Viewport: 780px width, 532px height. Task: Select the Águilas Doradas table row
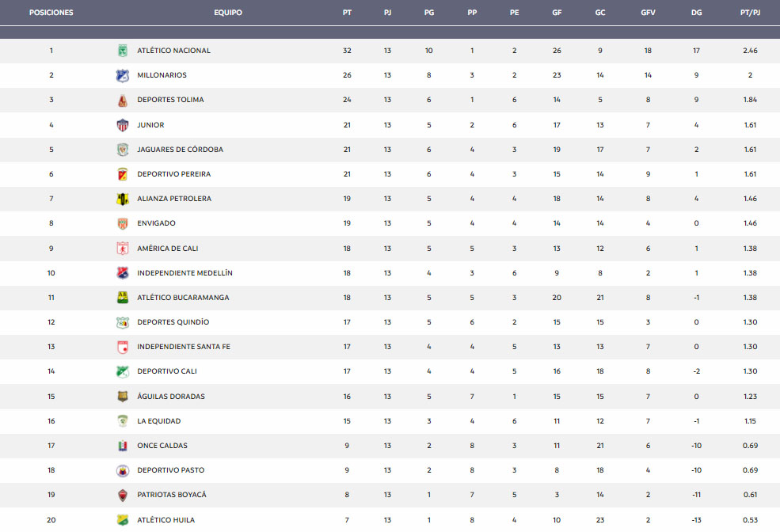[x=390, y=397]
